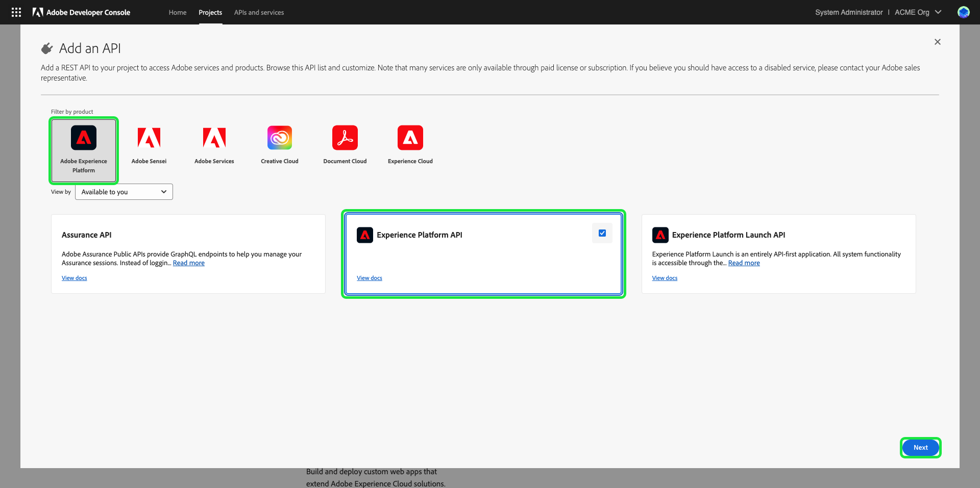
Task: Filter by Adobe Services product
Action: tap(214, 146)
